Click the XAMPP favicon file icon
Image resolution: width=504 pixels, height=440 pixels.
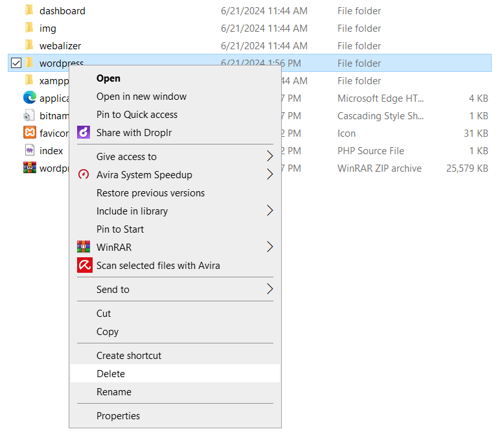point(30,132)
